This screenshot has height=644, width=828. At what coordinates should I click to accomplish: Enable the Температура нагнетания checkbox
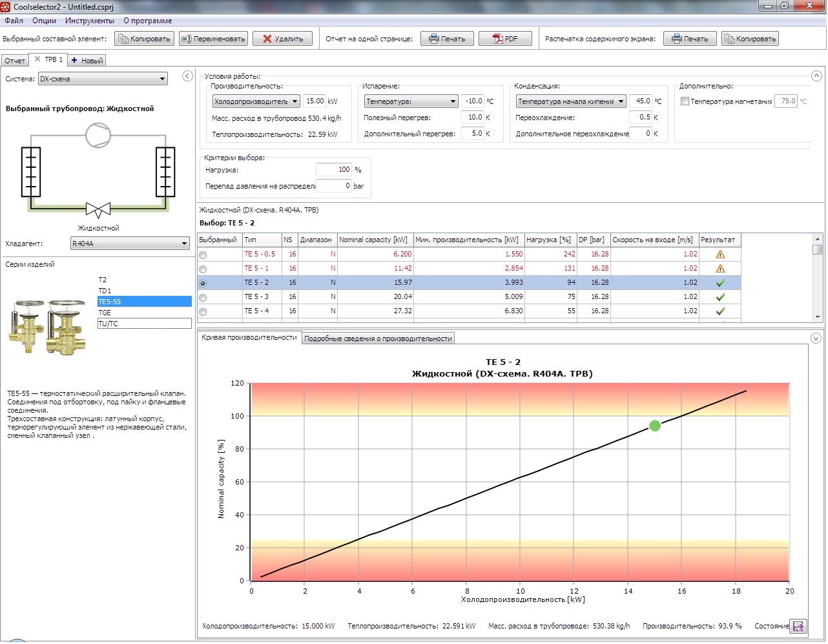(x=685, y=101)
